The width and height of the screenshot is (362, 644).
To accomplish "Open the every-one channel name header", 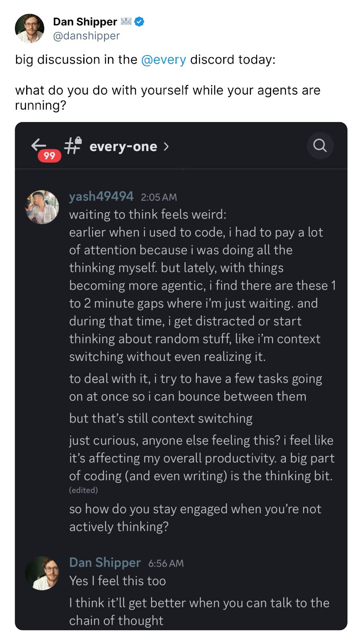I will pos(123,147).
